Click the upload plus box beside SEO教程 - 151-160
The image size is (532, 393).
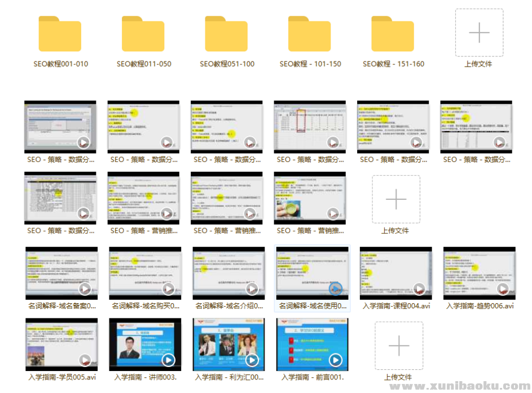click(478, 33)
